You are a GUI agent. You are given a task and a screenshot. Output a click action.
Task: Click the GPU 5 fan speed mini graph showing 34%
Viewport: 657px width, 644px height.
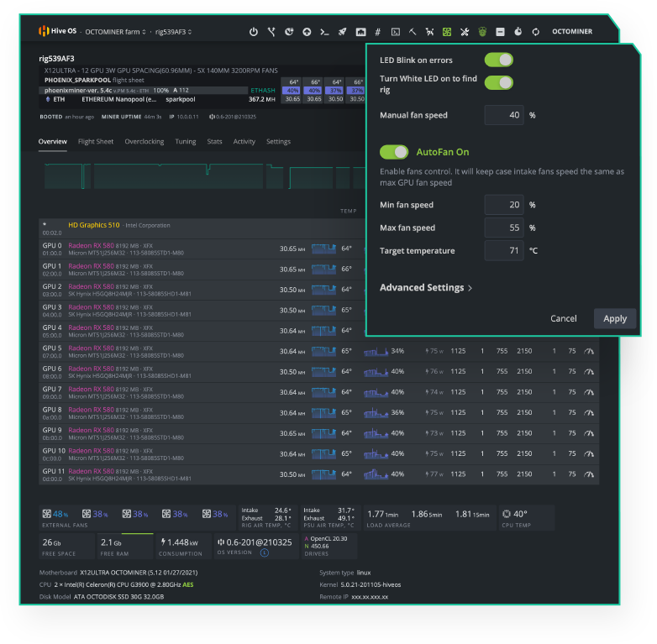coord(376,351)
